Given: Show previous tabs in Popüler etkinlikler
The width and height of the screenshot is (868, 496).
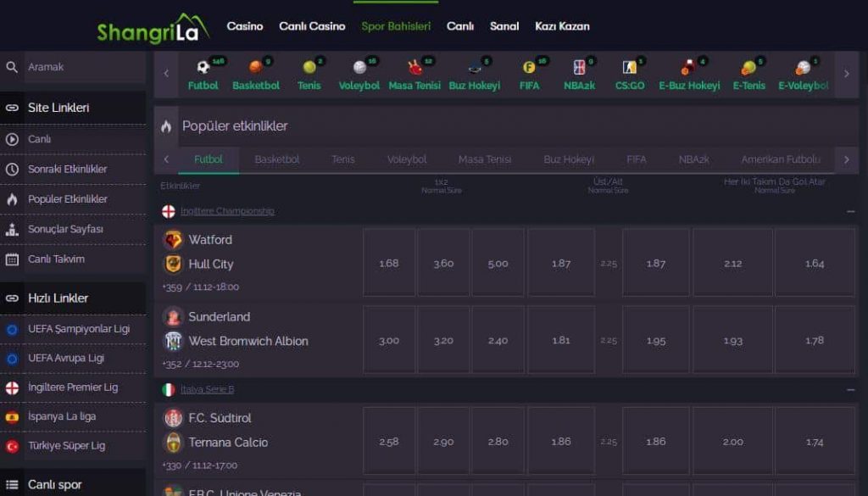Looking at the screenshot, I should click(x=166, y=159).
